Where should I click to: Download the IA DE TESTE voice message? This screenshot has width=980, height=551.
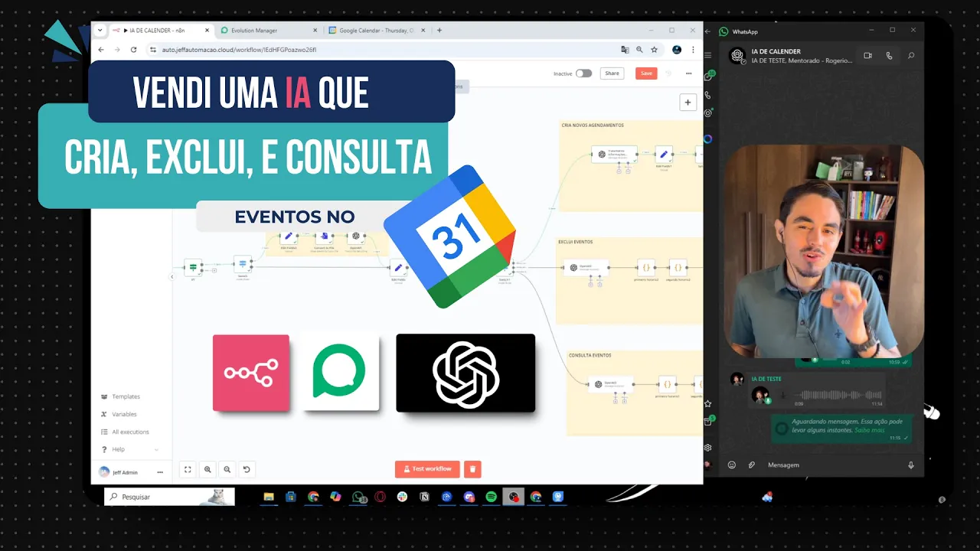tap(782, 396)
